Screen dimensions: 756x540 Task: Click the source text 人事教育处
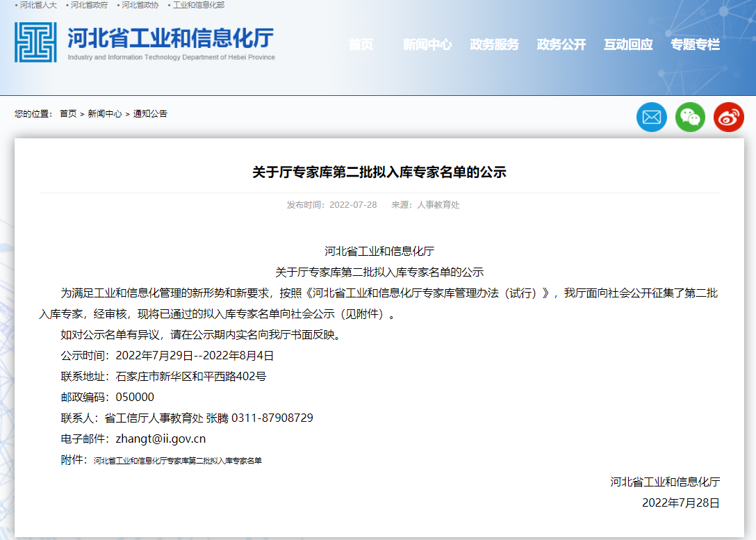(438, 205)
